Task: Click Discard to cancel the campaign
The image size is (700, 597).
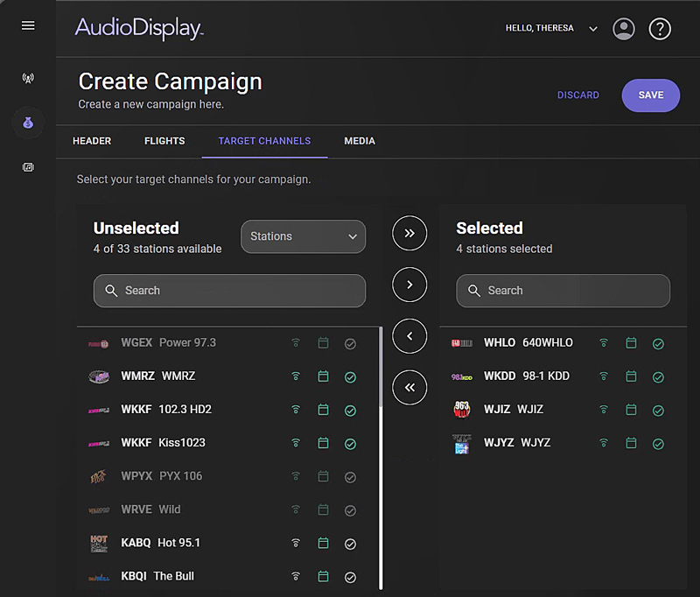Action: point(578,95)
